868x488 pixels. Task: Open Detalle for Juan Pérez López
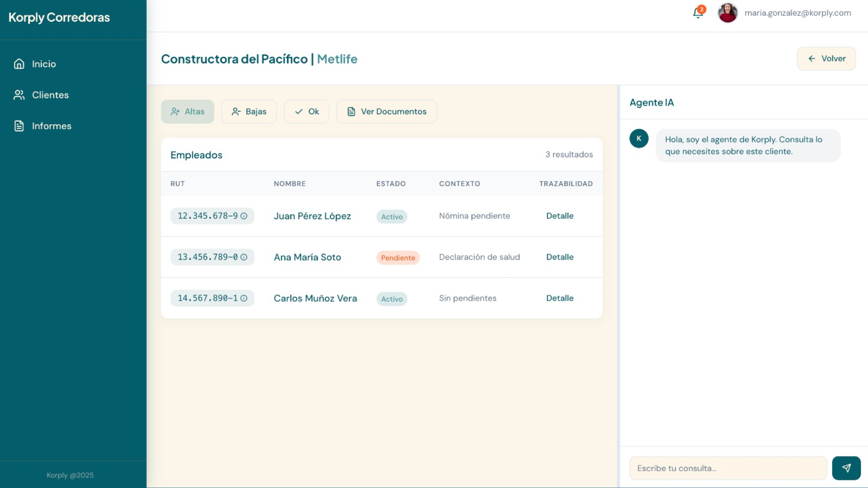pyautogui.click(x=560, y=216)
